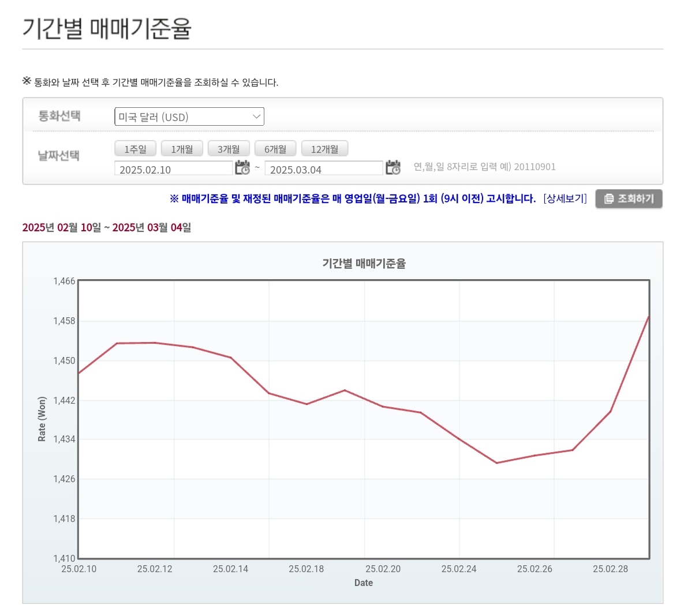Click the 1,458 y-axis value
Screen dimensions: 684x616
click(x=64, y=321)
